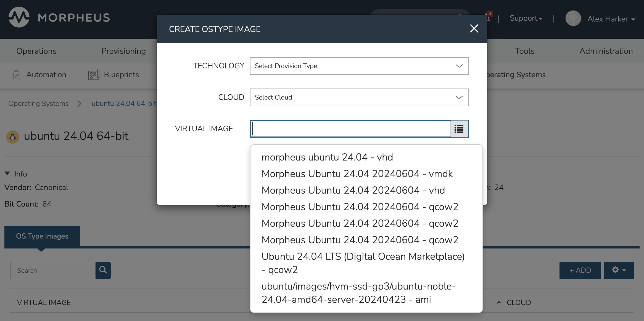Click the Operating Systems breadcrumb link

coord(38,103)
